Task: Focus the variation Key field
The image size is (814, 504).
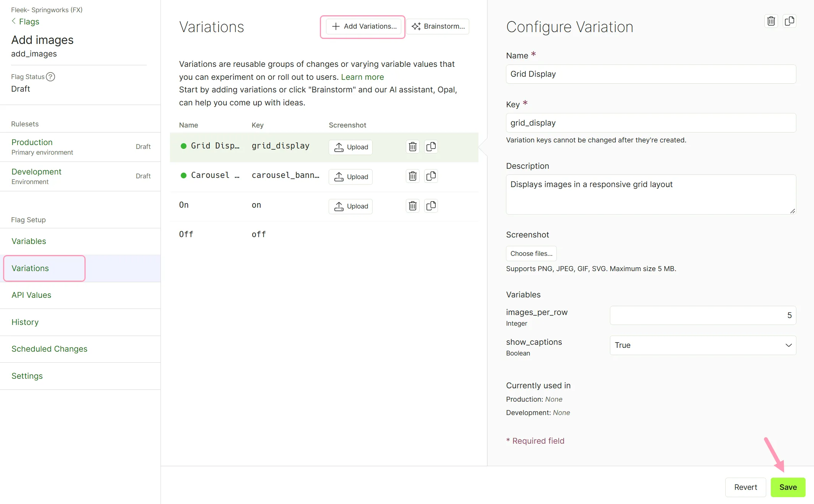Action: coord(651,123)
